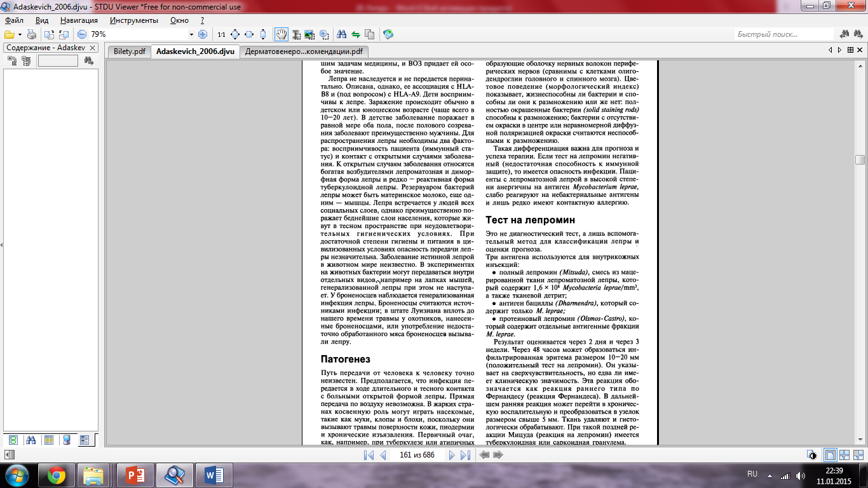
Task: Switch sidebar to contents panel
Action: pyautogui.click(x=85, y=440)
